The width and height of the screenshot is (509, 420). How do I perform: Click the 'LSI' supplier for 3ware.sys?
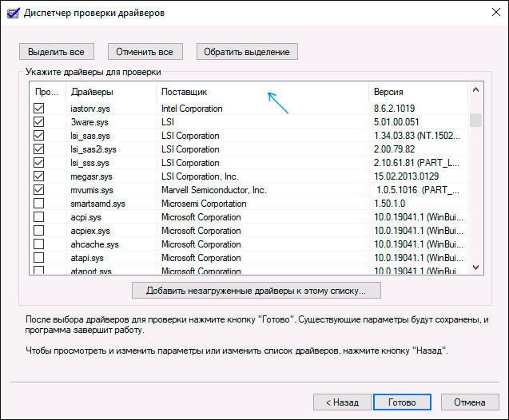tap(168, 122)
